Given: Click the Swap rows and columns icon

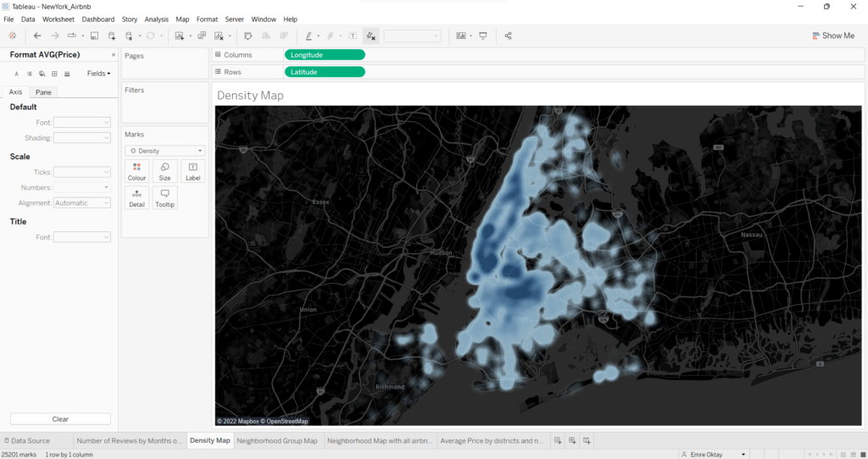Looking at the screenshot, I should click(248, 36).
